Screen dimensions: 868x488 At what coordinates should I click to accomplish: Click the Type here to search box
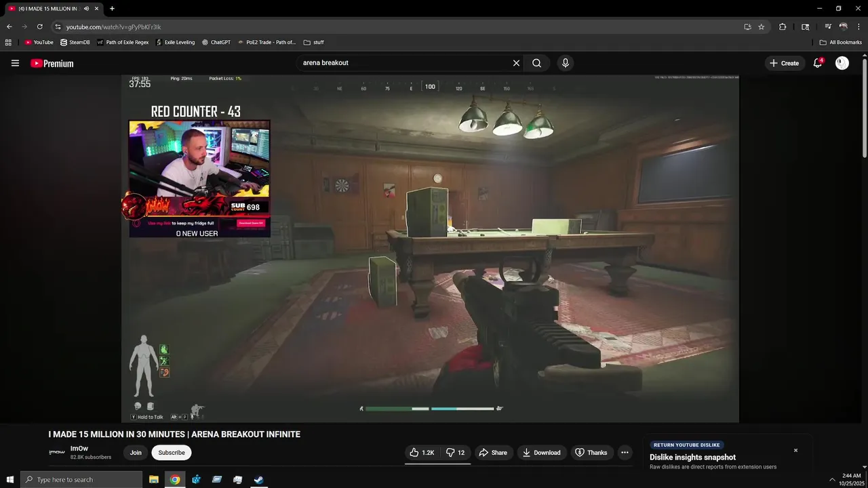pos(81,479)
